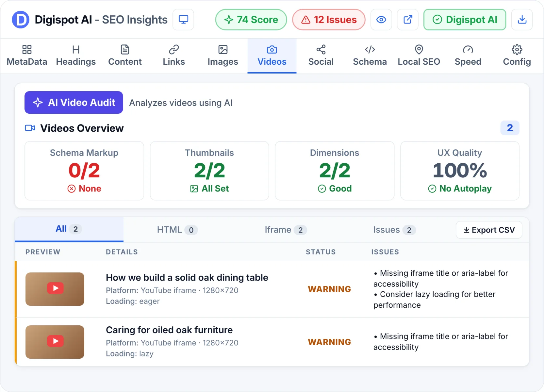Go to the Content tab
The image size is (544, 392).
pyautogui.click(x=125, y=56)
